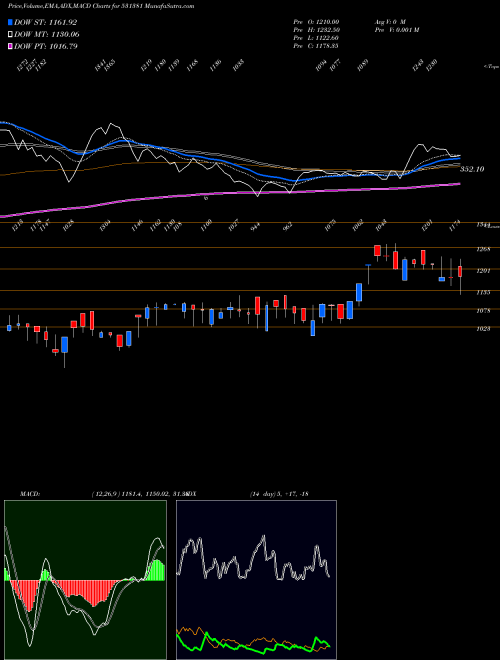
Task: Click the 1075 price axis label
Action: point(483,311)
